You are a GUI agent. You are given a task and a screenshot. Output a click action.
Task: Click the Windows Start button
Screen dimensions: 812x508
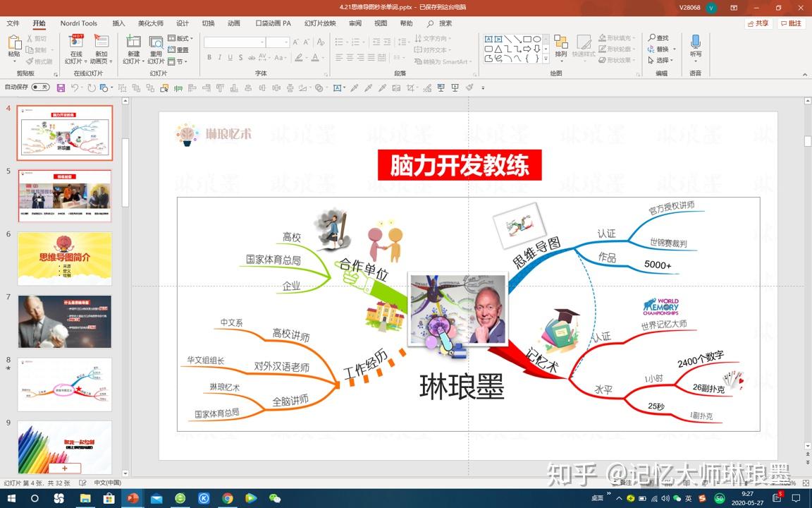point(11,499)
